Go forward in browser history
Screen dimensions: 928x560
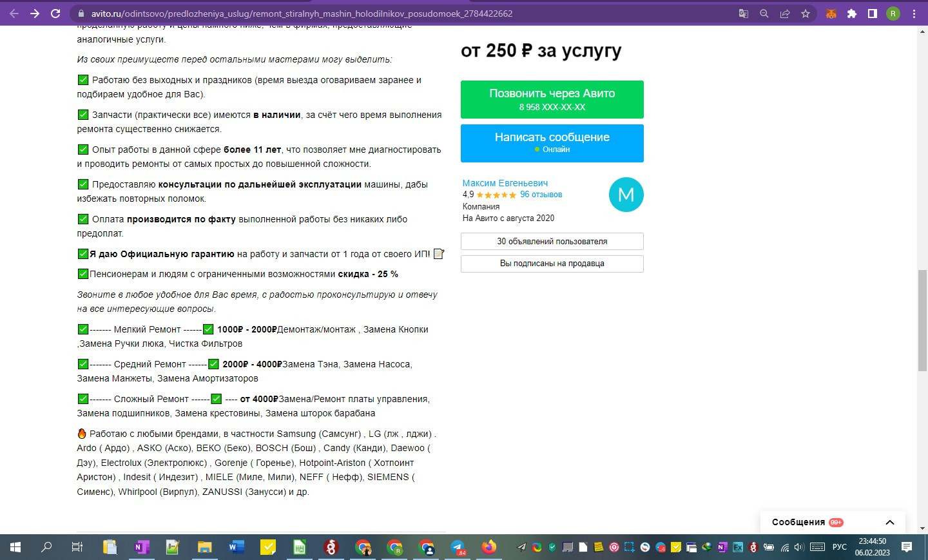click(35, 14)
